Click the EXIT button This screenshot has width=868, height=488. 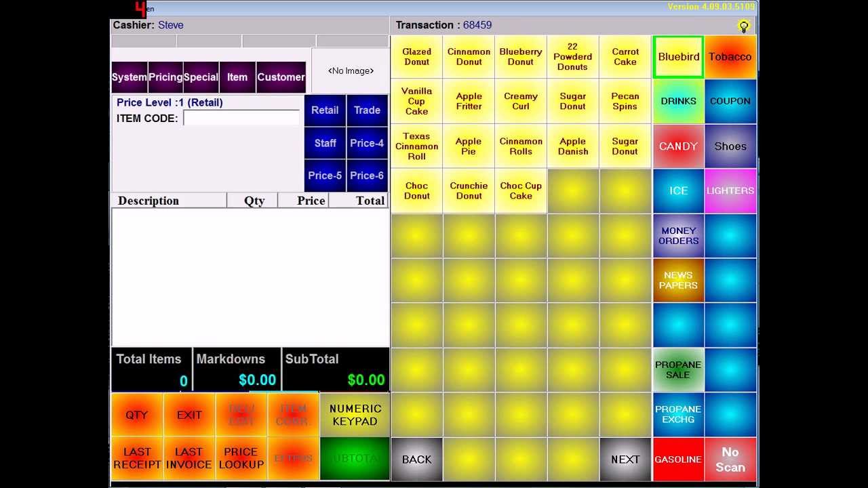coord(189,415)
